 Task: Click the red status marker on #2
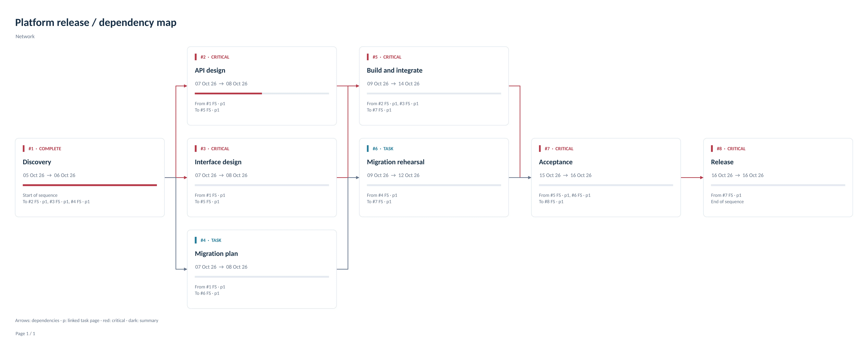(x=196, y=57)
